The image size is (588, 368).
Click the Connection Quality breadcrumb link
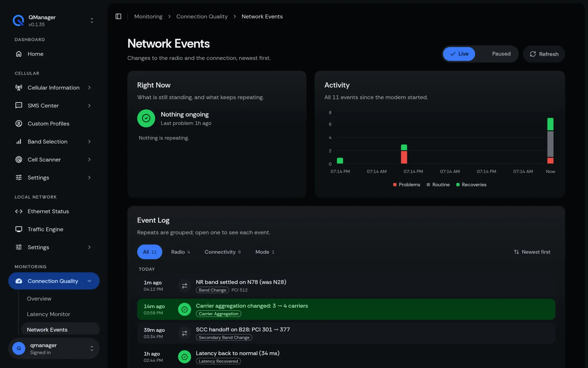tap(202, 17)
